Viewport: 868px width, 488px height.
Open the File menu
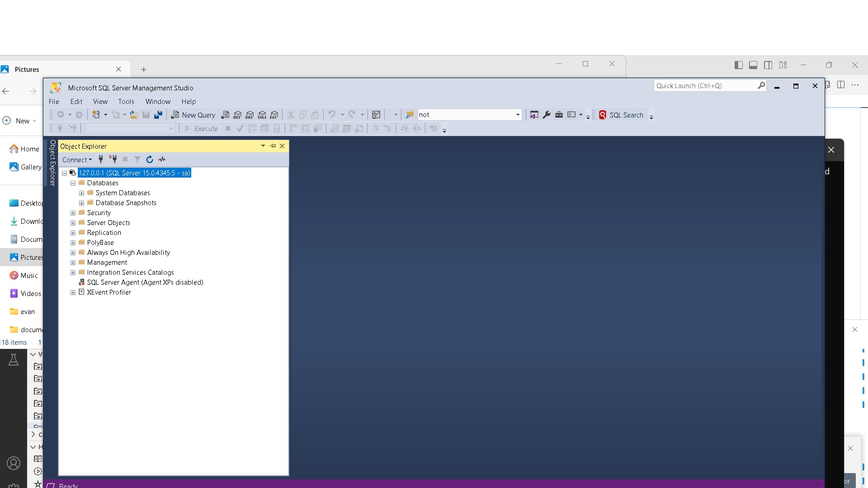[54, 102]
